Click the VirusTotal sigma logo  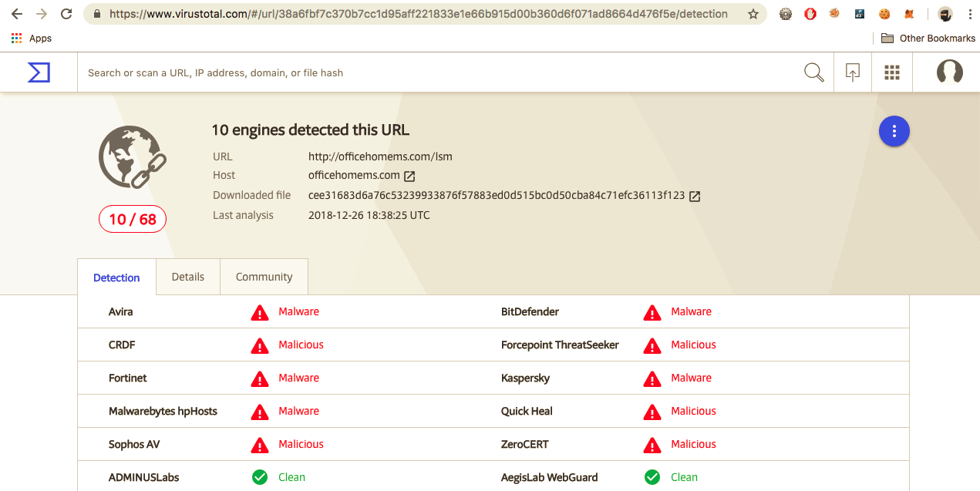[x=39, y=72]
